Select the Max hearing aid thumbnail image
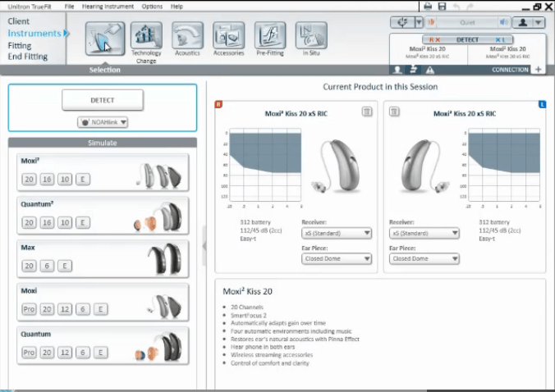555x392 pixels. 165,258
